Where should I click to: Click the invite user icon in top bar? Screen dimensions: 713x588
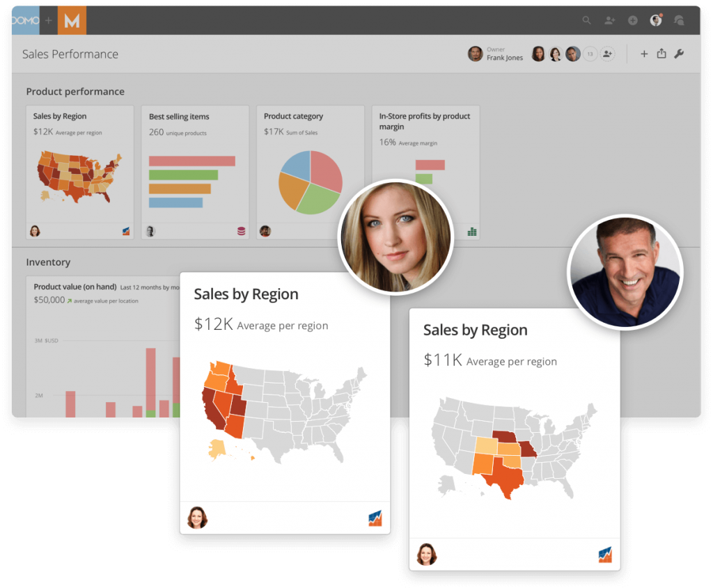pos(609,21)
